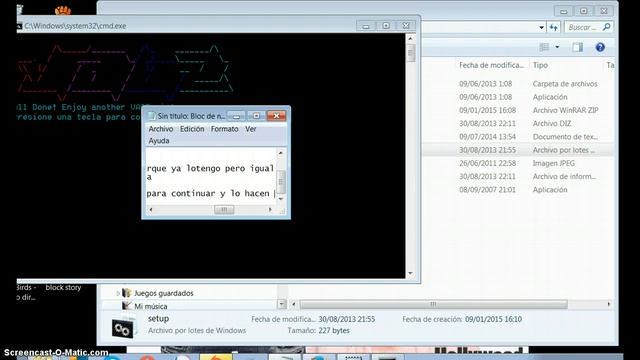The height and width of the screenshot is (360, 640).
Task: Maximize the cmd.exe window
Action: (386, 26)
